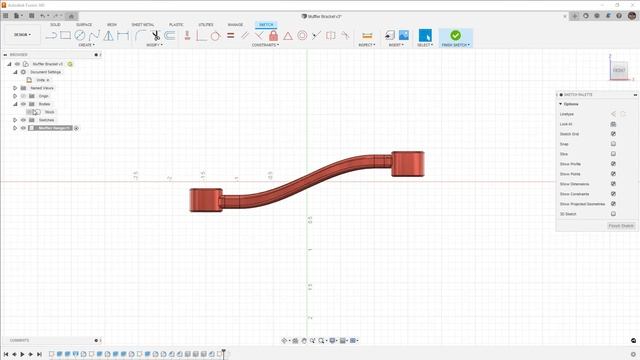Apply Equal constraint
Viewport: 640px width, 360px height.
click(231, 36)
